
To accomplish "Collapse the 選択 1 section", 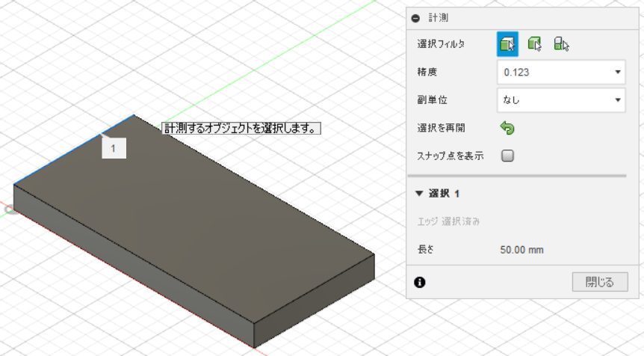I will click(419, 194).
